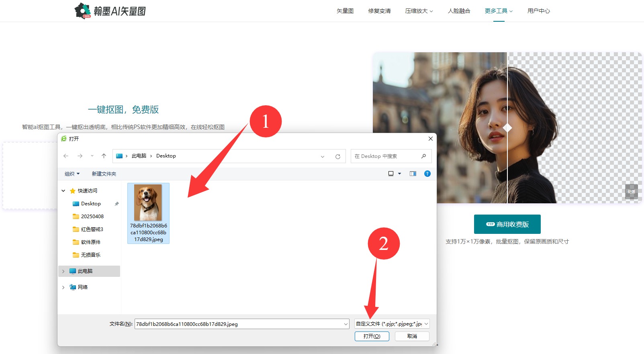Expand the 网络 tree node
644x354 pixels.
click(x=63, y=287)
